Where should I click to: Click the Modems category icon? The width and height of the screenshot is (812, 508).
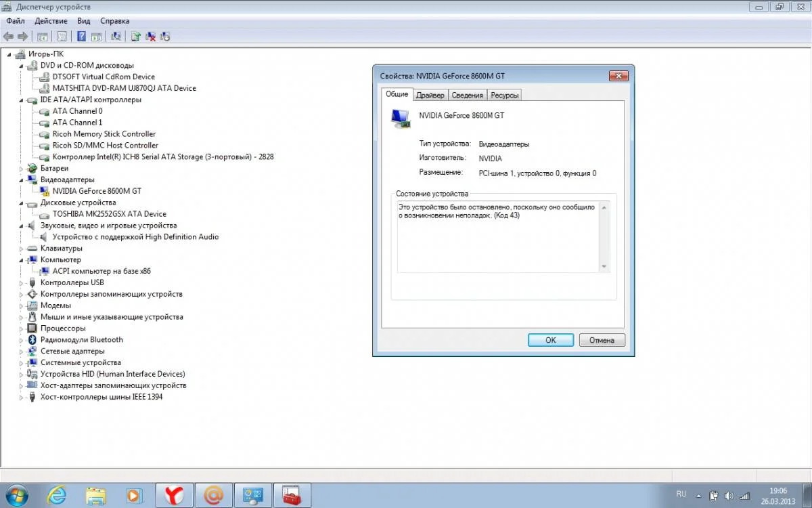coord(32,305)
